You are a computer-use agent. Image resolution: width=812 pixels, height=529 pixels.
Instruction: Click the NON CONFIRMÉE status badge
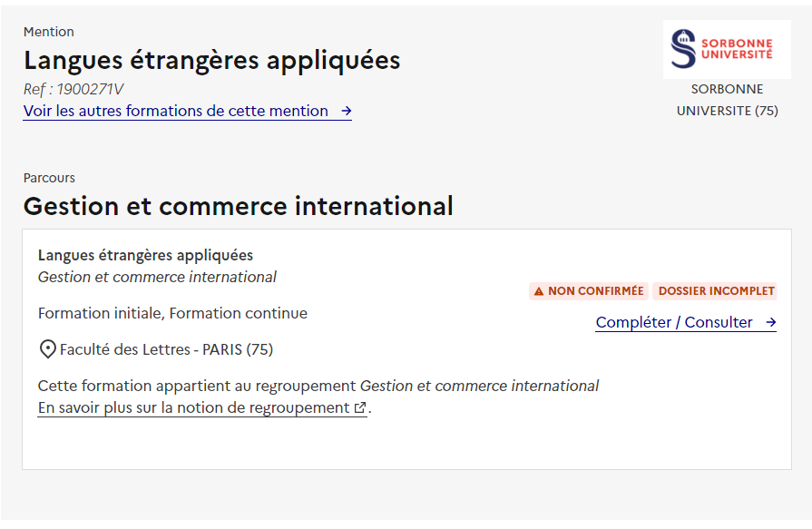pyautogui.click(x=588, y=291)
